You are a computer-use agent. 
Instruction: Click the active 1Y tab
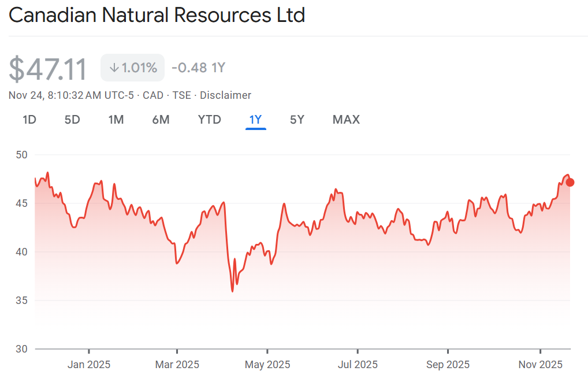[255, 120]
